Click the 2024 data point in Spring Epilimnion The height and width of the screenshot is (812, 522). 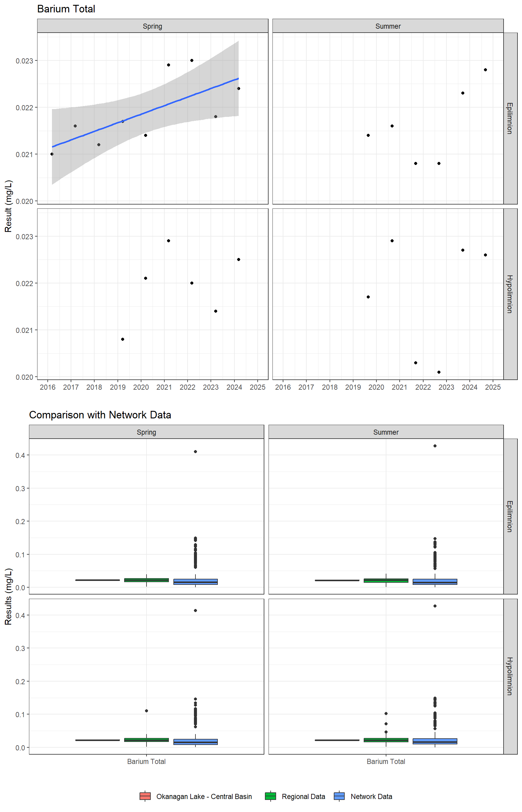[x=239, y=89]
